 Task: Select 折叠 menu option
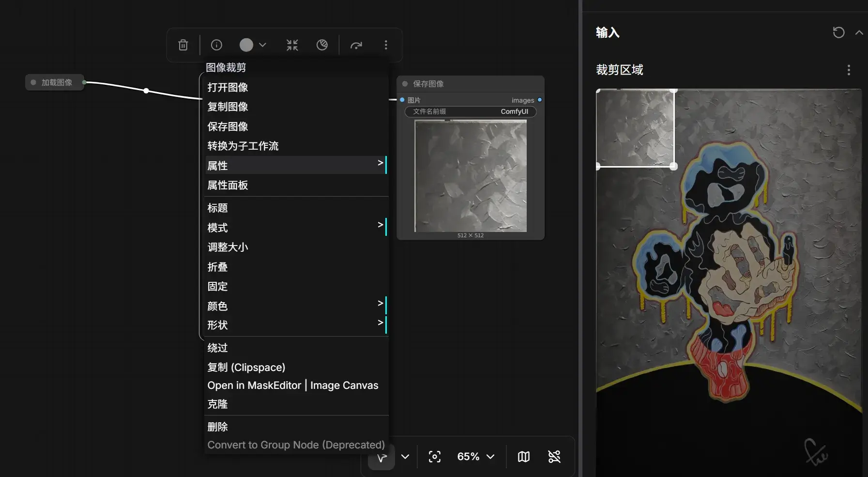[x=296, y=266]
